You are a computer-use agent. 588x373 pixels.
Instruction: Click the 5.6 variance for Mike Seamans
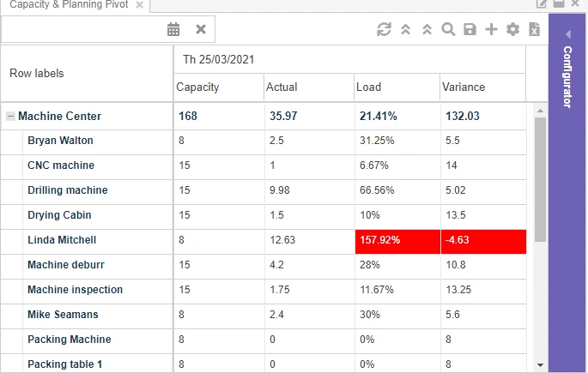[x=484, y=316]
